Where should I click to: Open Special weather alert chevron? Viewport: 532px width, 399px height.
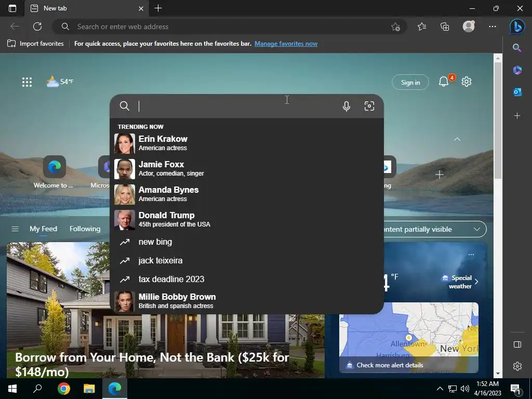point(476,282)
